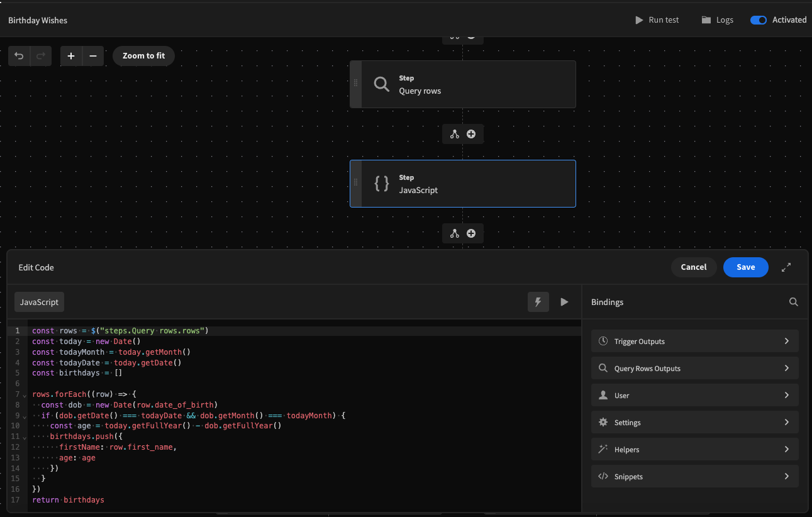Add branch below Query rows step

455,134
